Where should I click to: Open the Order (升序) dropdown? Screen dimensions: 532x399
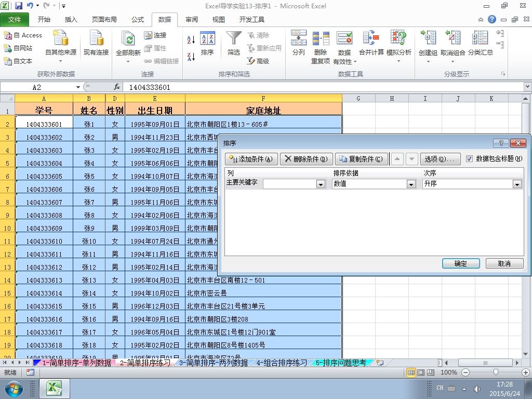click(517, 184)
